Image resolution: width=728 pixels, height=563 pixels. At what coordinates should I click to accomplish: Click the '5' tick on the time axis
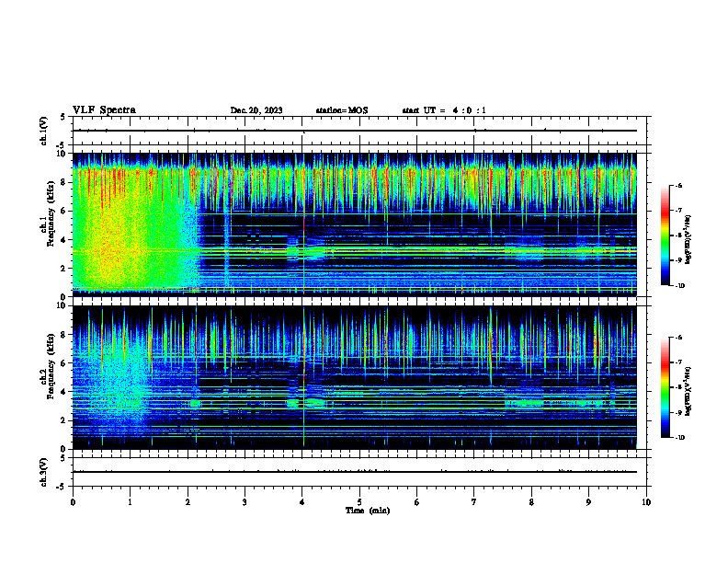click(x=359, y=502)
